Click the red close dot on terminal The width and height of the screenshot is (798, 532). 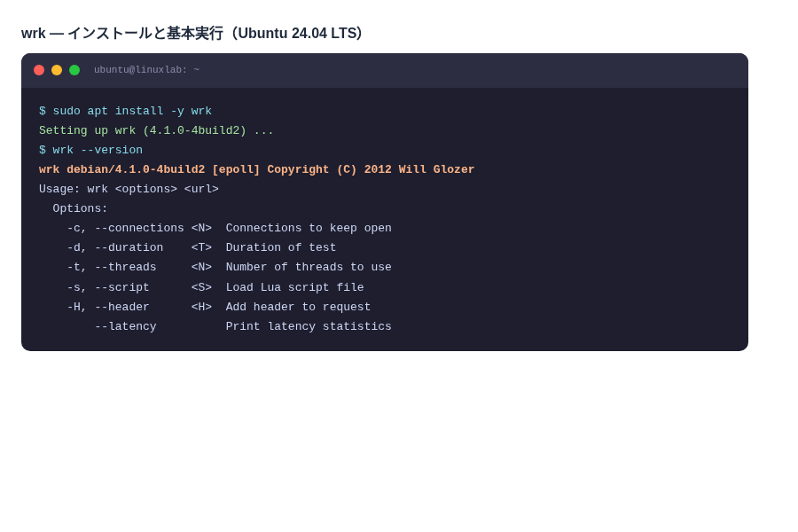39,70
